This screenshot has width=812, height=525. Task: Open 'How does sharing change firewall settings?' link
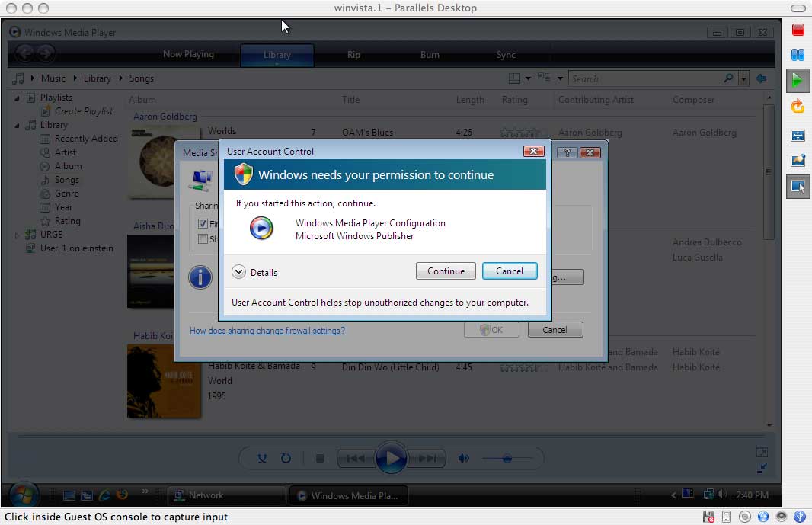coord(267,331)
